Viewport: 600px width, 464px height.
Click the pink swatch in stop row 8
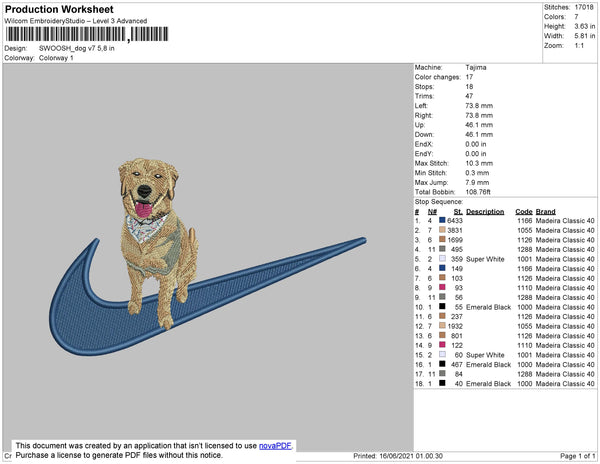click(x=442, y=287)
